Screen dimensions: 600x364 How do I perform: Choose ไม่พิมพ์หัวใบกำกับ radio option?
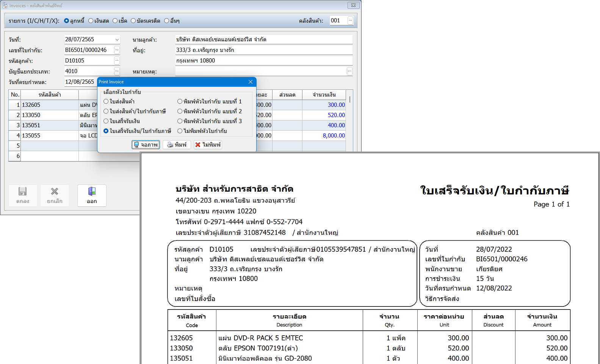point(180,131)
